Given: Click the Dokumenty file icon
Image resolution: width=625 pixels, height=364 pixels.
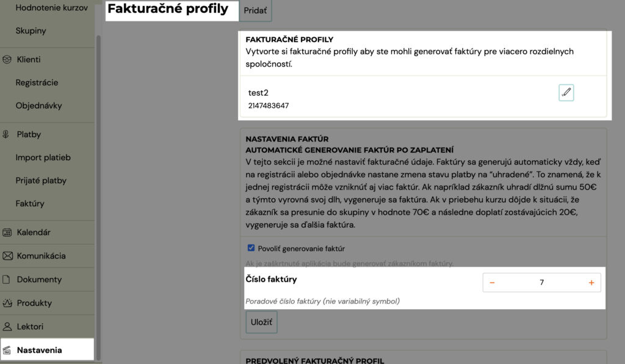Looking at the screenshot, I should [x=6, y=280].
